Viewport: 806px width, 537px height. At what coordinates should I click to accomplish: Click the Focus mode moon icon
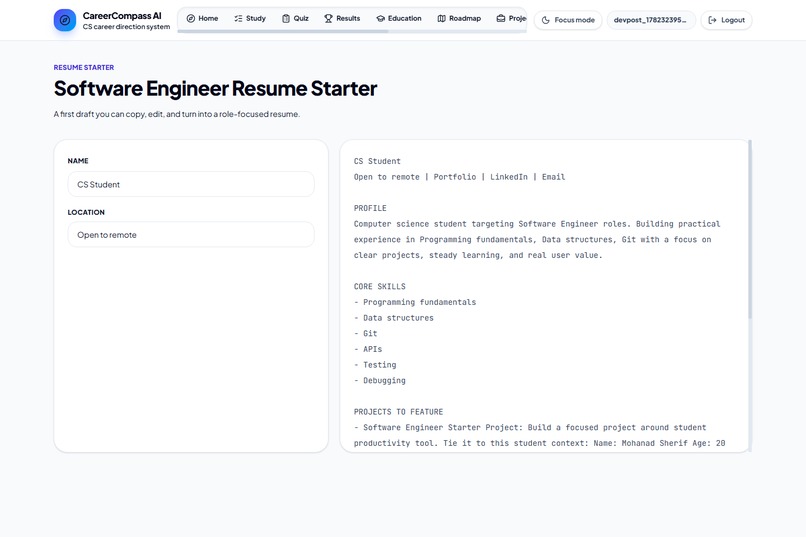(546, 20)
